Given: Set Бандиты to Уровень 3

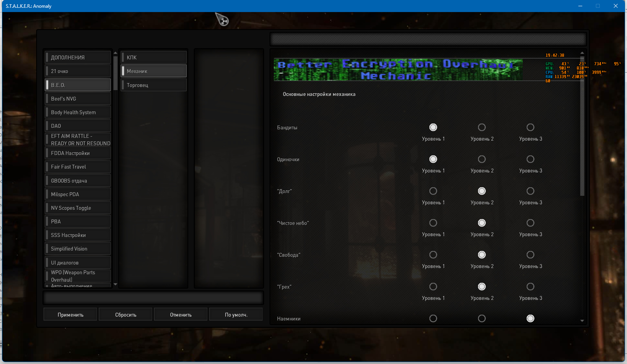Looking at the screenshot, I should (x=530, y=127).
